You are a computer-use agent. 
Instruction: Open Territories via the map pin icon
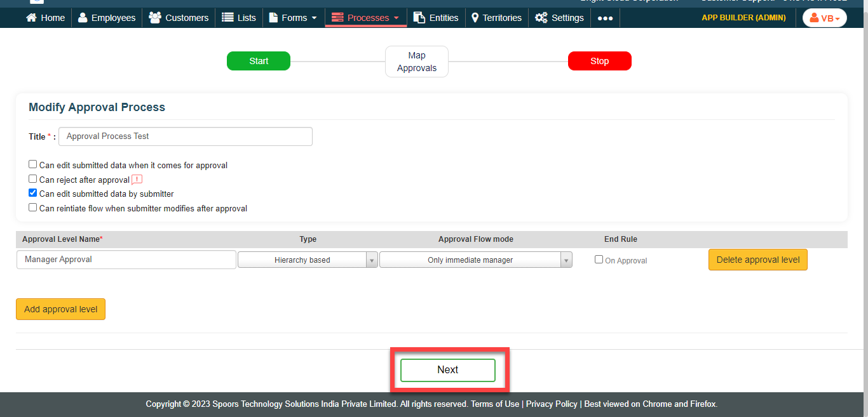pyautogui.click(x=475, y=18)
